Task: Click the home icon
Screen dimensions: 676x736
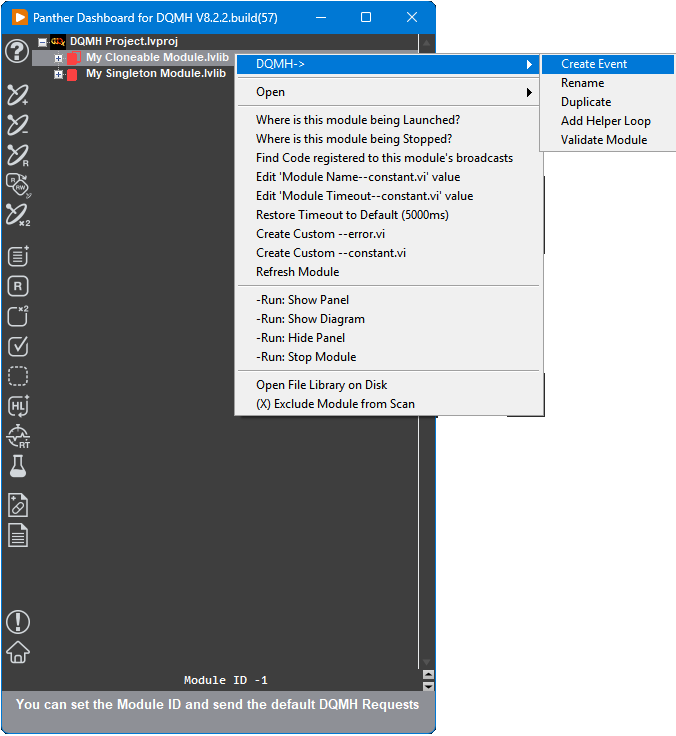Action: point(18,652)
